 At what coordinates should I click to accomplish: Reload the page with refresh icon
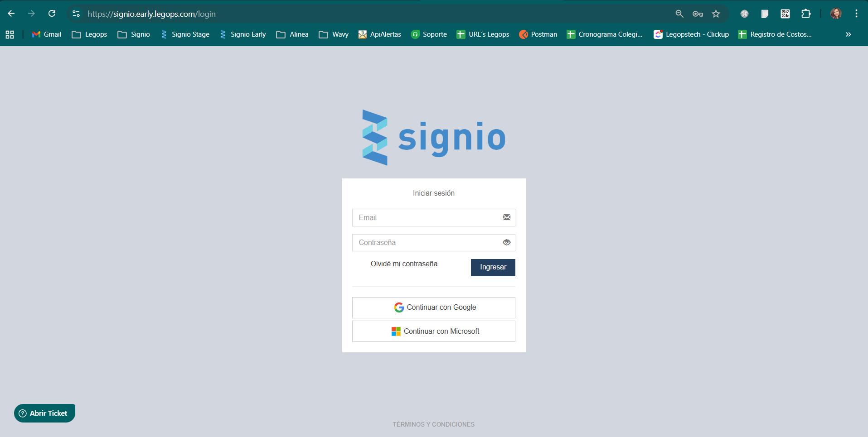coord(52,14)
